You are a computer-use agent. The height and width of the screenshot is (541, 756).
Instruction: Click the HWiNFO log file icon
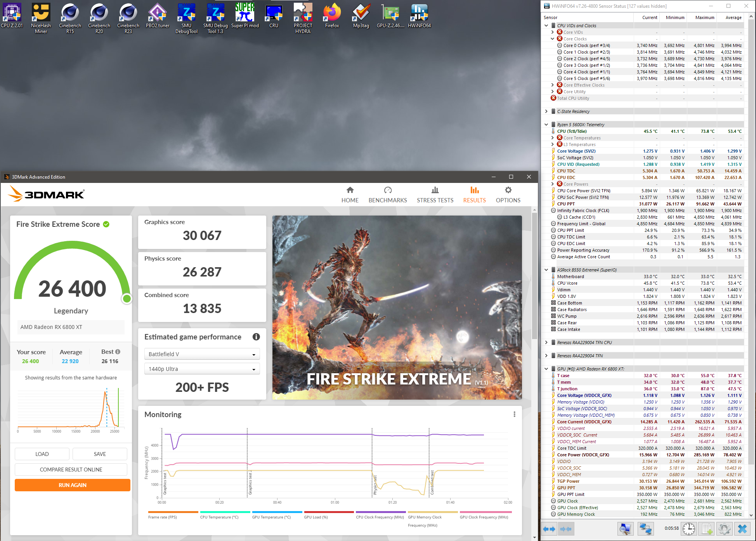(x=707, y=529)
